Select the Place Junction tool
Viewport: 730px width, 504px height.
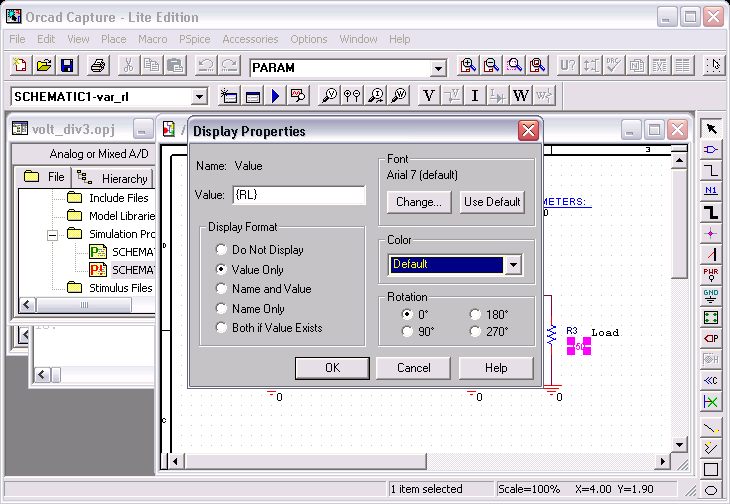[x=711, y=233]
